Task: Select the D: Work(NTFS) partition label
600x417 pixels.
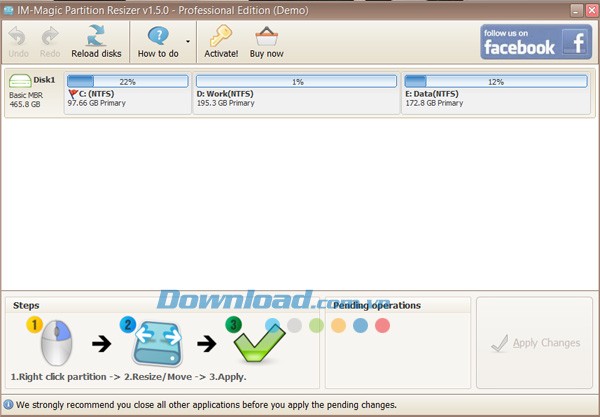Action: 225,94
